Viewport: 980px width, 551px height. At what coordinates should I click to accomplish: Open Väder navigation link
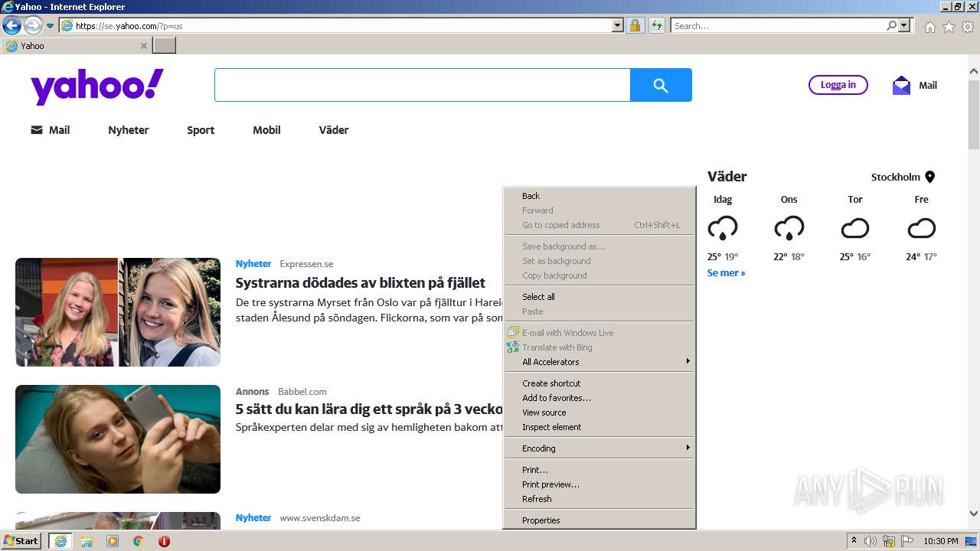coord(334,130)
